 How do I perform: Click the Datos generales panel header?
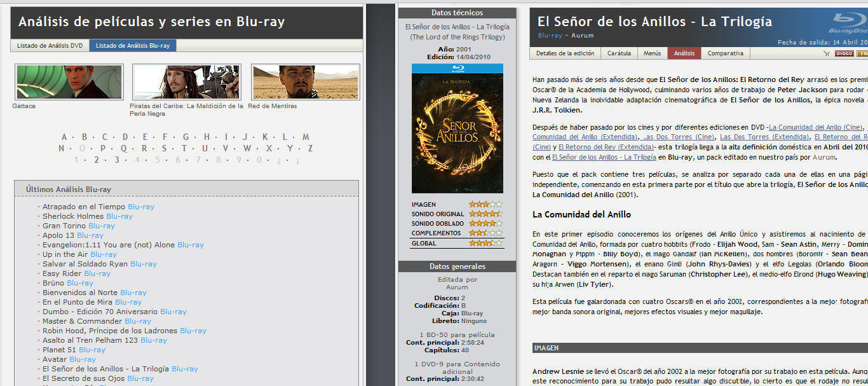point(457,266)
